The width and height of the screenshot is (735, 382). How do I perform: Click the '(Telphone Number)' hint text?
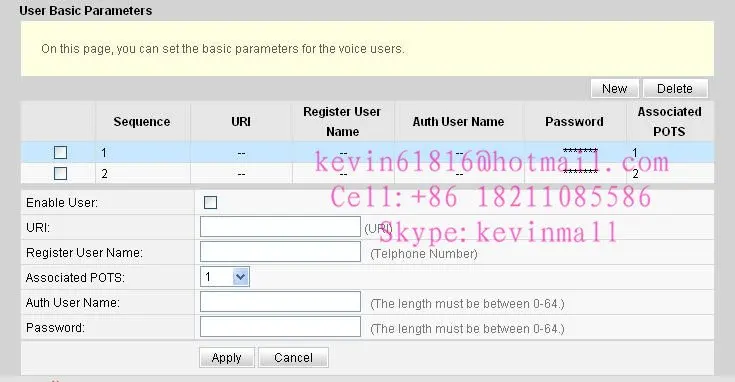[x=424, y=254]
